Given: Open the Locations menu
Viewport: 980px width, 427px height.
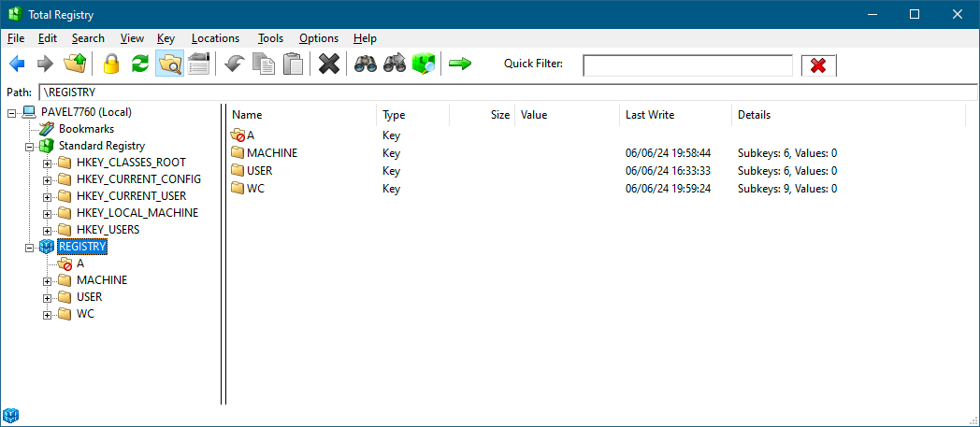Looking at the screenshot, I should point(215,38).
